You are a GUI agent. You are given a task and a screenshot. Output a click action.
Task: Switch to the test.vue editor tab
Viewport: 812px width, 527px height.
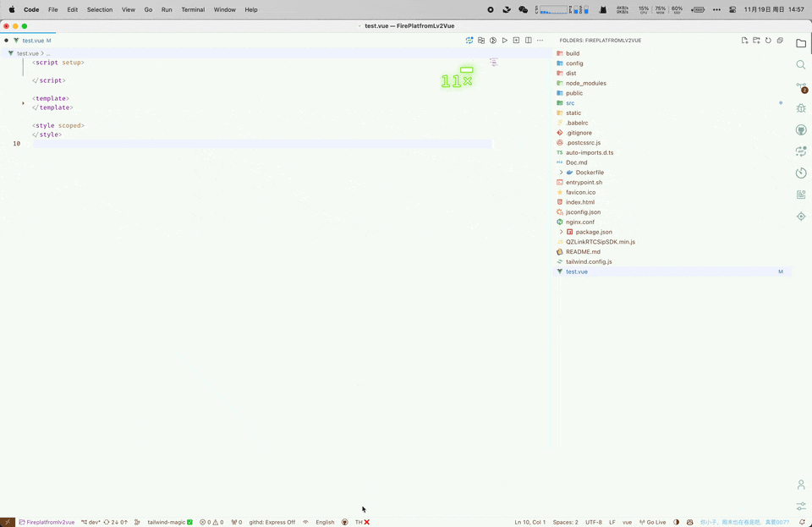click(x=36, y=40)
